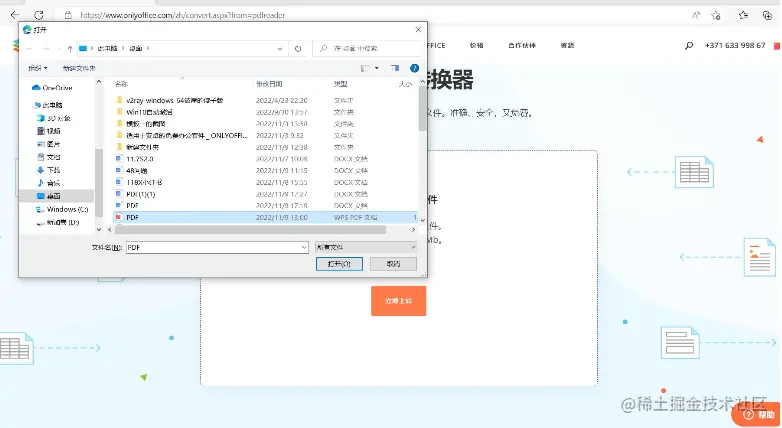782x428 pixels.
Task: Open the browser favorites list icon
Action: (x=744, y=15)
